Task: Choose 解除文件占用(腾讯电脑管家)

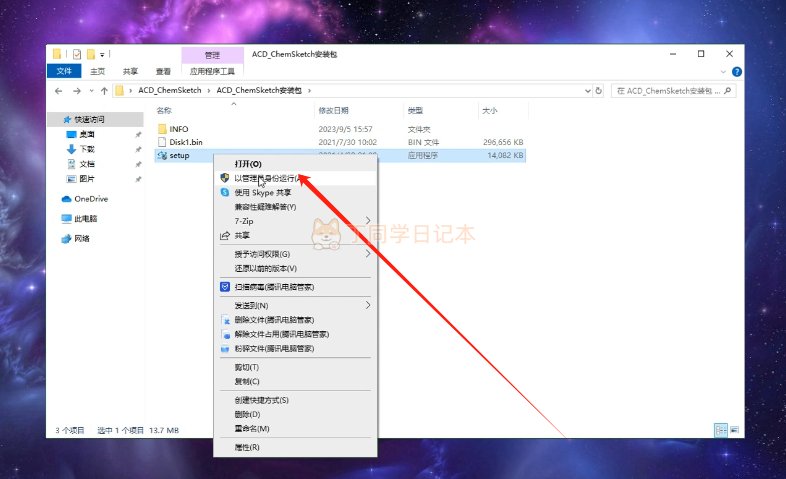Action: coord(295,334)
